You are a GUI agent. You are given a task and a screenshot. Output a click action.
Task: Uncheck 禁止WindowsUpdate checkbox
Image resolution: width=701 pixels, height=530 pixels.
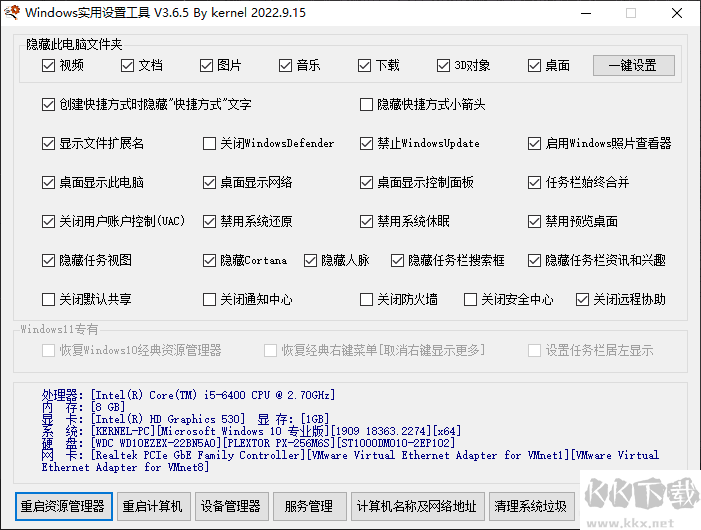[366, 143]
